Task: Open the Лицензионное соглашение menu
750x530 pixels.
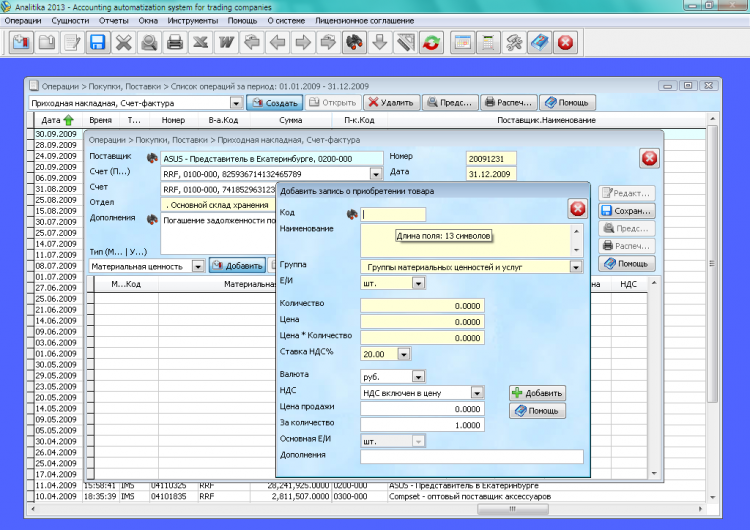Action: tap(364, 21)
